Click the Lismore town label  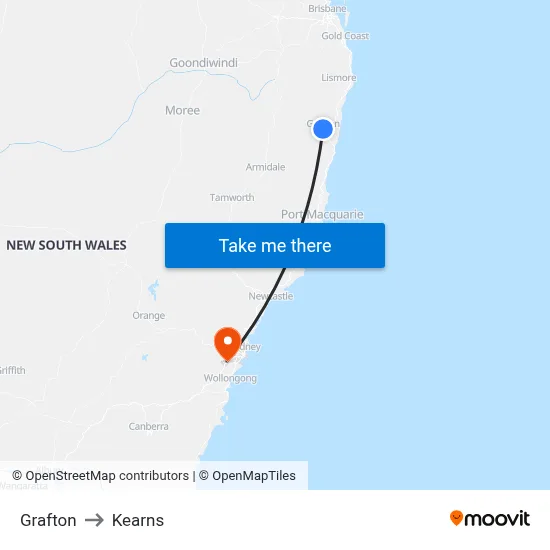(x=338, y=78)
